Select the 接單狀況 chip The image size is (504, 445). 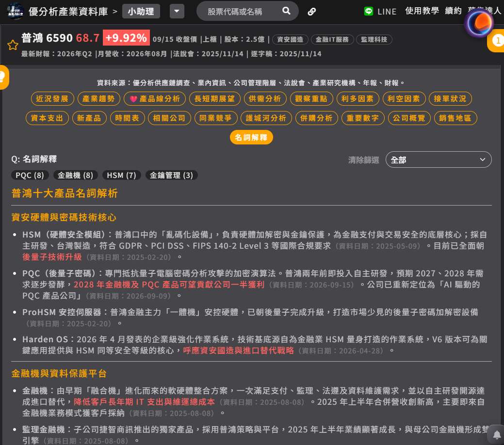[x=450, y=98]
